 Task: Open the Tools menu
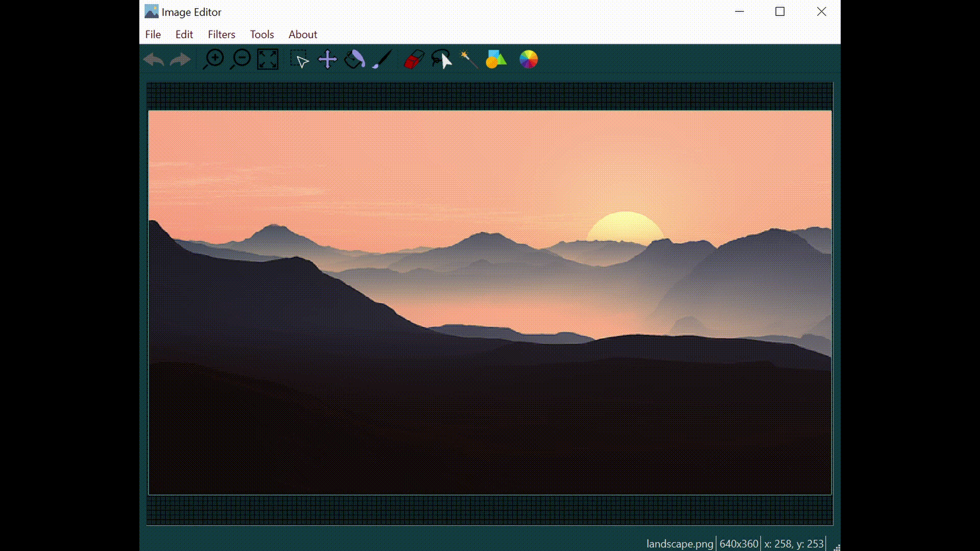pyautogui.click(x=262, y=34)
